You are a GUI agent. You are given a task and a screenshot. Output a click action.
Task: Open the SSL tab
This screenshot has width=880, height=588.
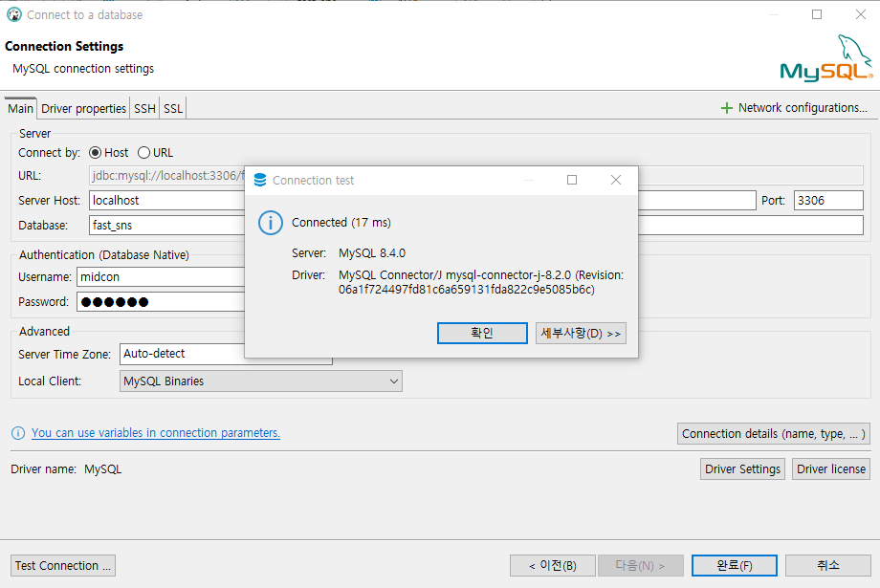click(x=173, y=108)
